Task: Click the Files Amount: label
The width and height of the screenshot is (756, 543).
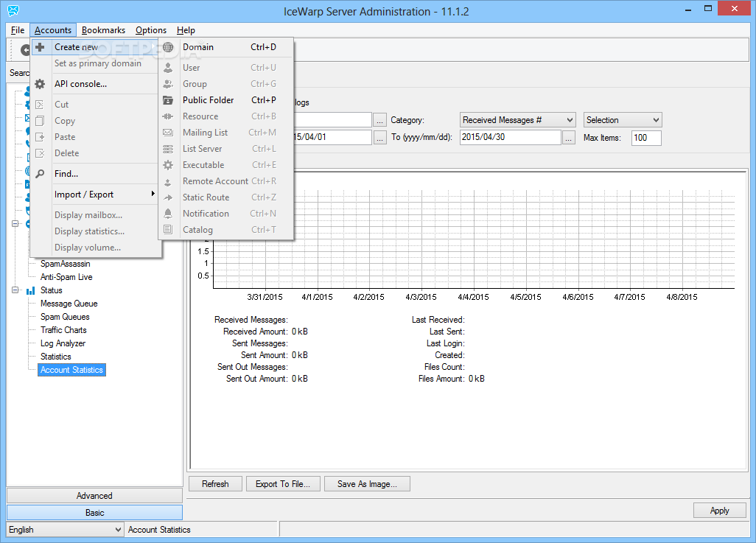Action: coord(441,379)
